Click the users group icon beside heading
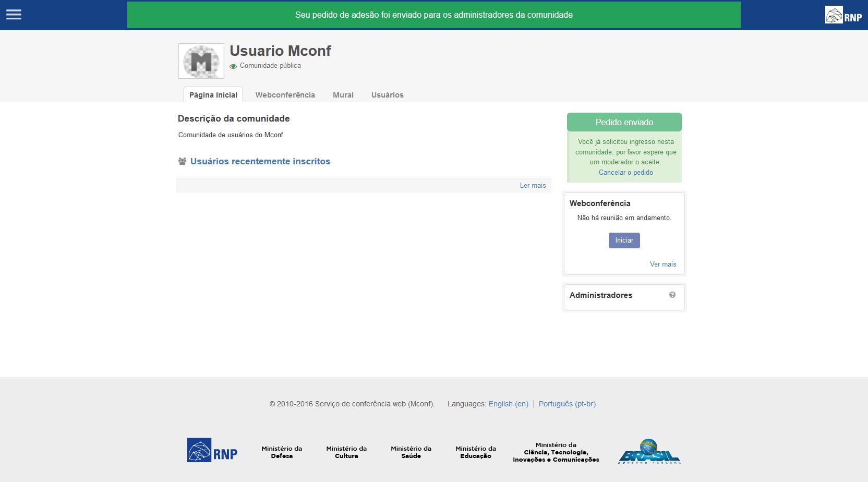 [x=182, y=162]
